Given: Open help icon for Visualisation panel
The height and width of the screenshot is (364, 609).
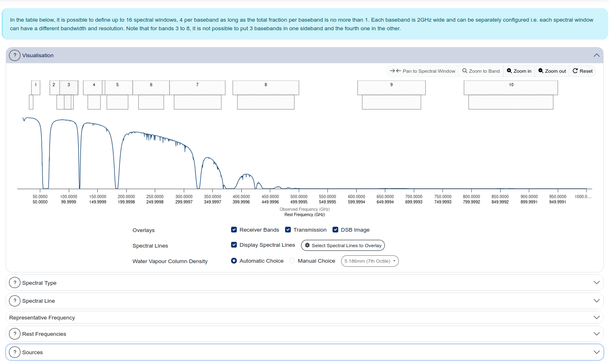Looking at the screenshot, I should 15,56.
